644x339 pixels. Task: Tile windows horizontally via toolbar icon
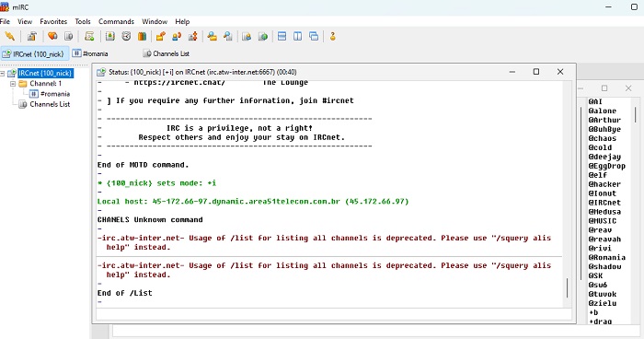pyautogui.click(x=282, y=36)
